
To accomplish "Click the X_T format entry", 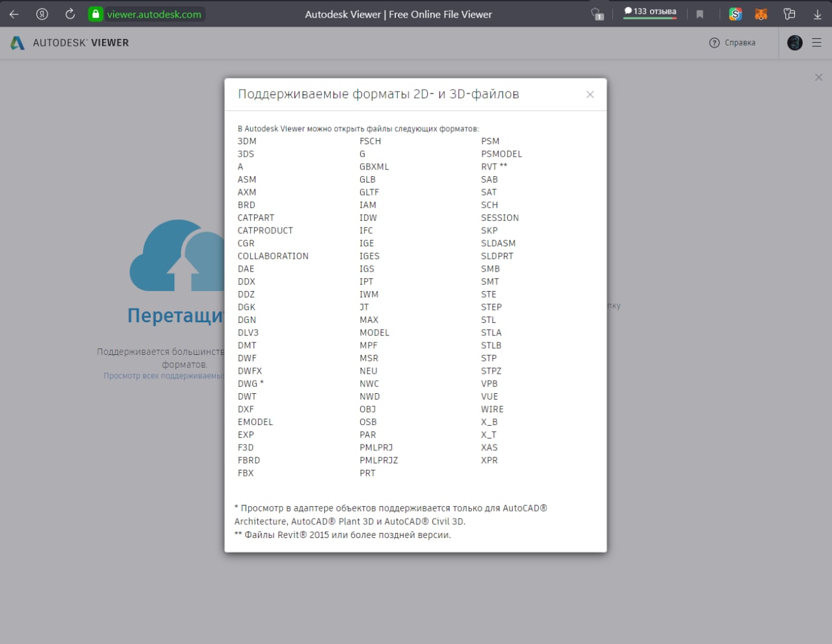I will [489, 435].
